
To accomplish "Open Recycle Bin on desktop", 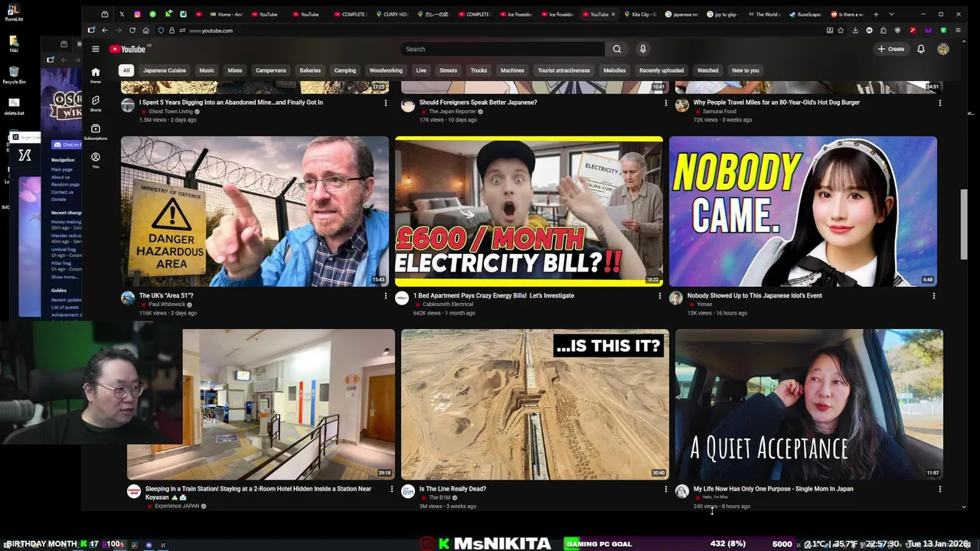I will click(x=14, y=73).
